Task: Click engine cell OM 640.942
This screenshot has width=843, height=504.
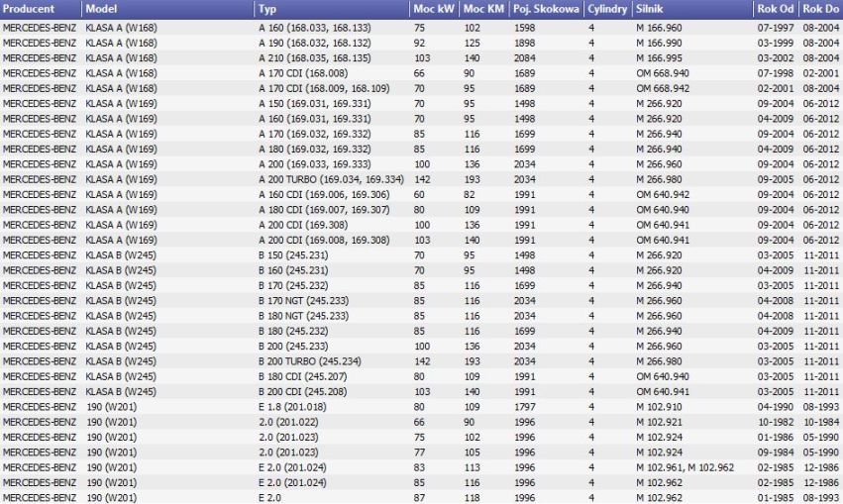Action: coord(663,194)
